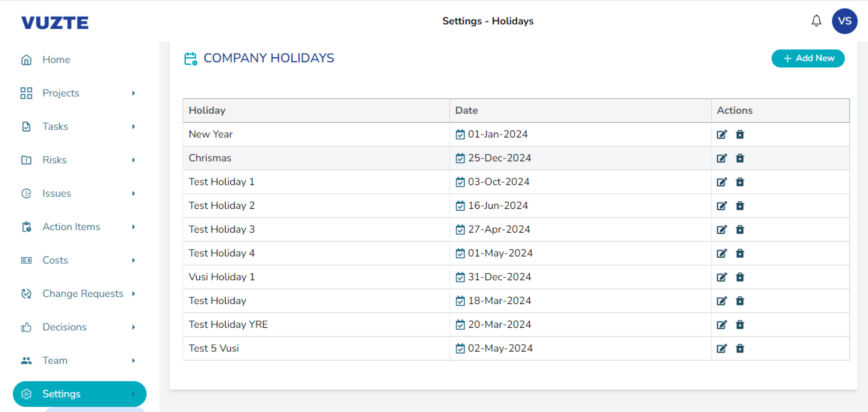
Task: Click the VUZTE logo
Action: click(54, 23)
